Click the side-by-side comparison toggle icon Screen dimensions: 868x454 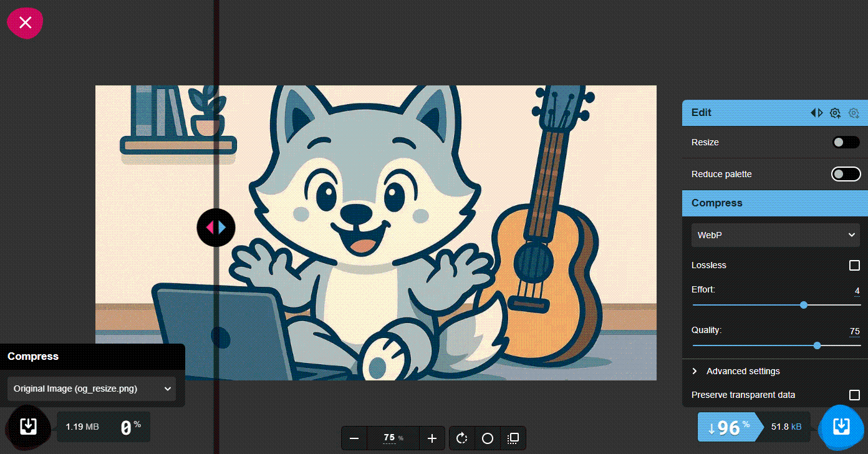click(x=817, y=113)
